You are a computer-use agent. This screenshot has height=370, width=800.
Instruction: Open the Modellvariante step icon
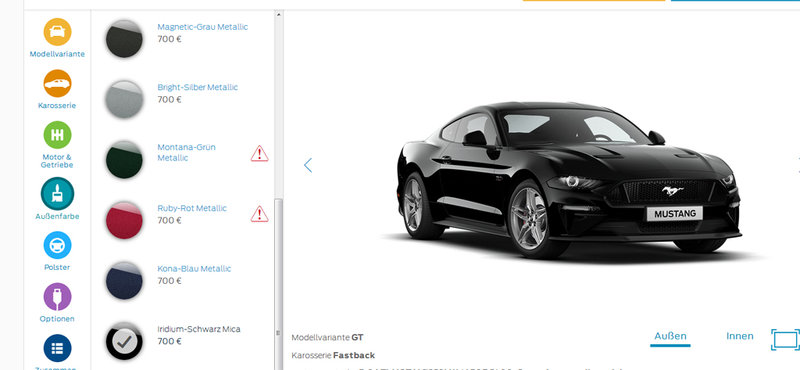click(x=57, y=32)
